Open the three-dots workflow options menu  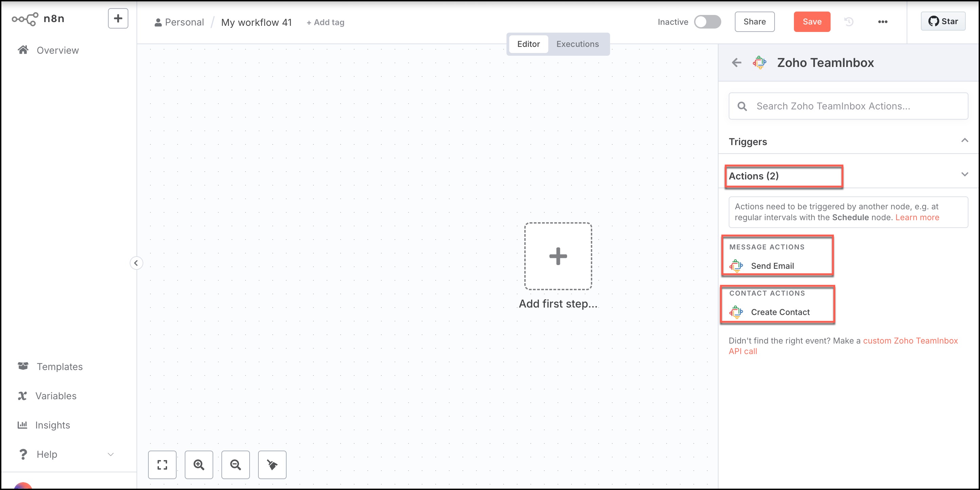click(x=883, y=22)
